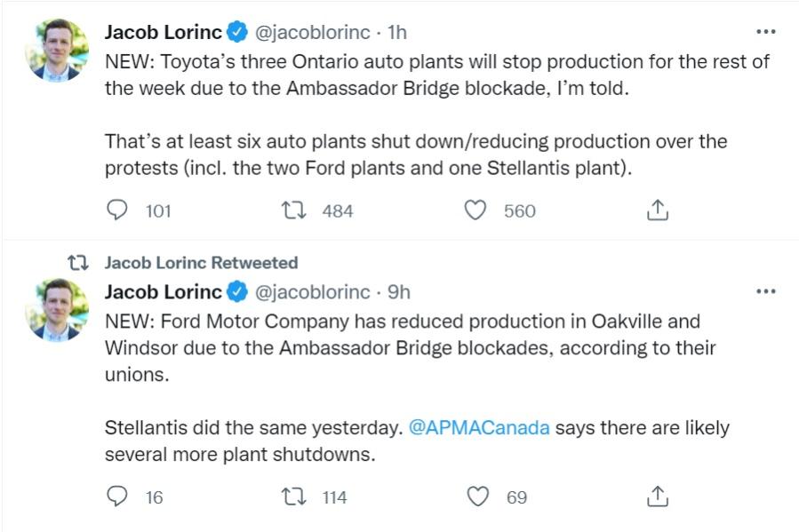Like the Ford Oakville and Windsor tweet
This screenshot has height=532, width=799.
[477, 496]
